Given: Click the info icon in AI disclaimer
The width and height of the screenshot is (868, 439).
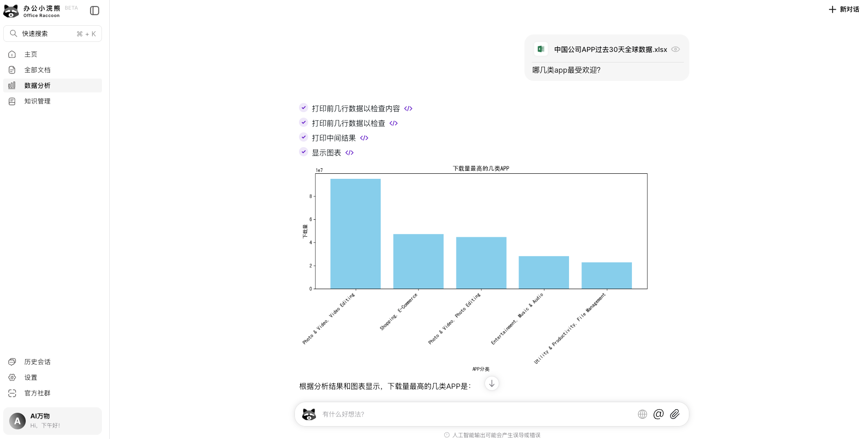Looking at the screenshot, I should (446, 435).
